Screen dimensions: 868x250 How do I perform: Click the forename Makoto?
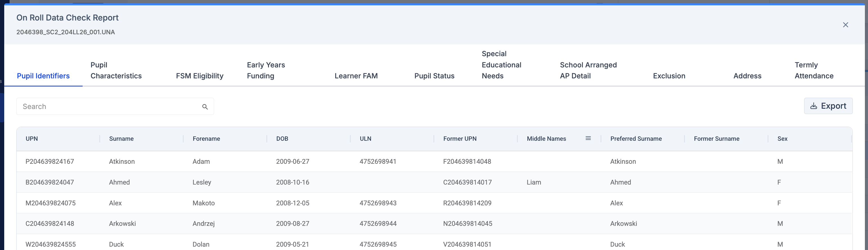click(x=204, y=203)
